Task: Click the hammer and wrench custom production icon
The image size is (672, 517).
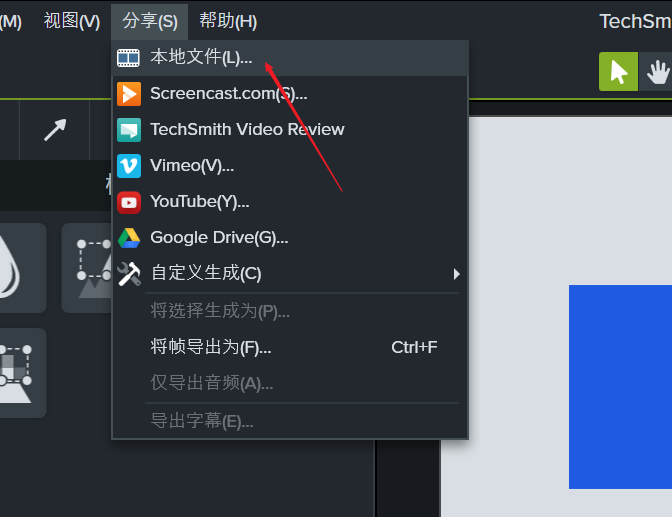Action: click(129, 274)
